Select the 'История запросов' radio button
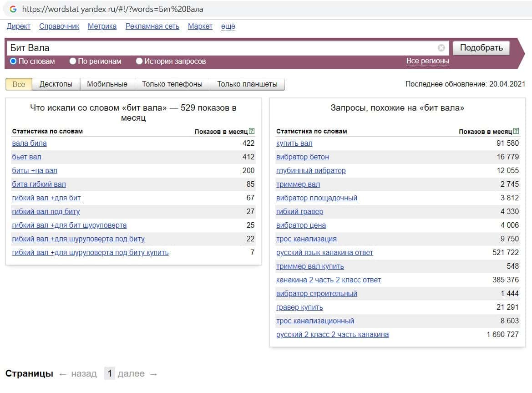The image size is (532, 393). pos(139,61)
